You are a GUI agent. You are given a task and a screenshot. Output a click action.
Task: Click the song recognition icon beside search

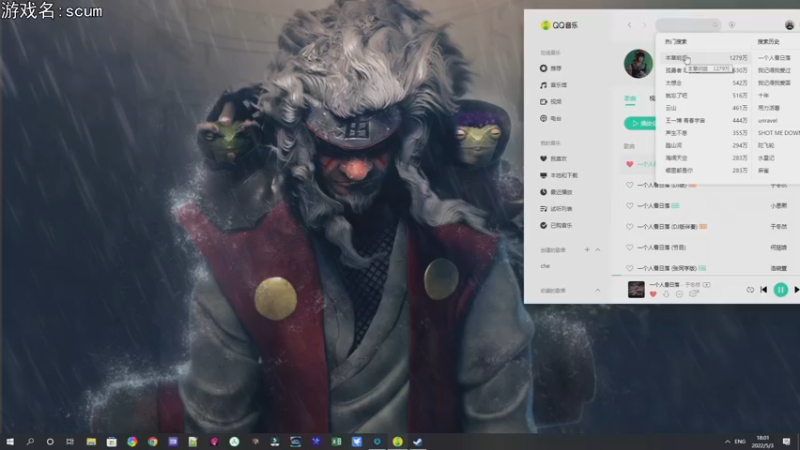click(732, 25)
